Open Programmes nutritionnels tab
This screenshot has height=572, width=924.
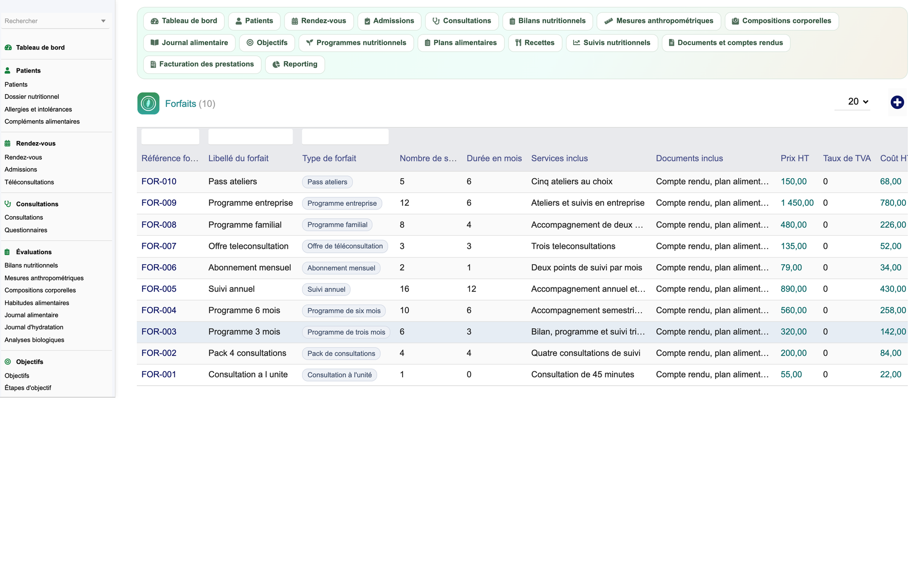(x=356, y=43)
